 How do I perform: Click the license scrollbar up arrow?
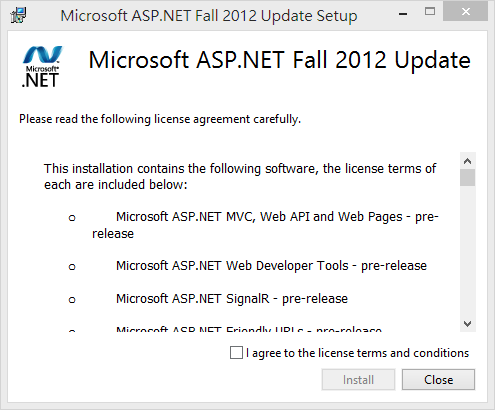(x=468, y=161)
